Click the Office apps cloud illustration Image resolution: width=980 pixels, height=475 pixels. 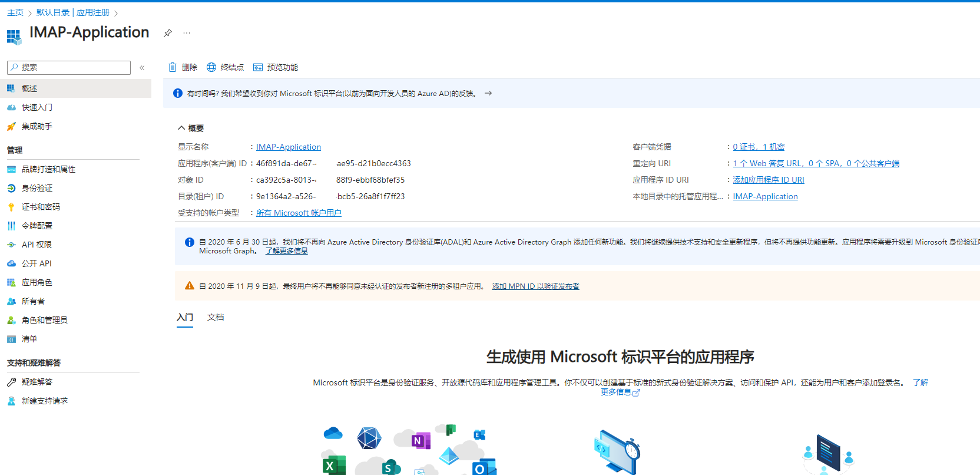409,449
